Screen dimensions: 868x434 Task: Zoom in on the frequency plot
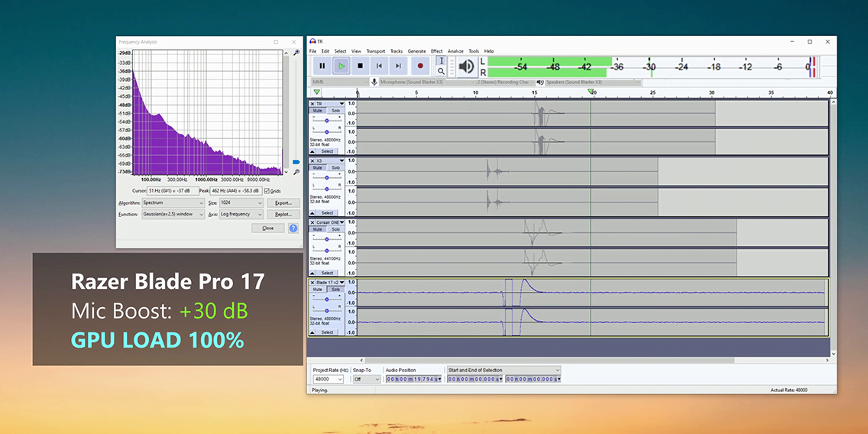point(296,53)
